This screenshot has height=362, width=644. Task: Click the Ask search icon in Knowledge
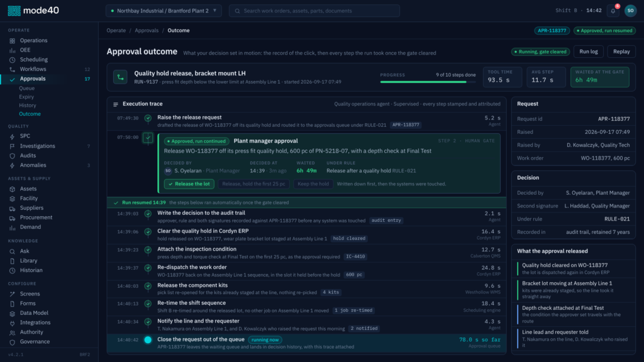[x=13, y=251]
